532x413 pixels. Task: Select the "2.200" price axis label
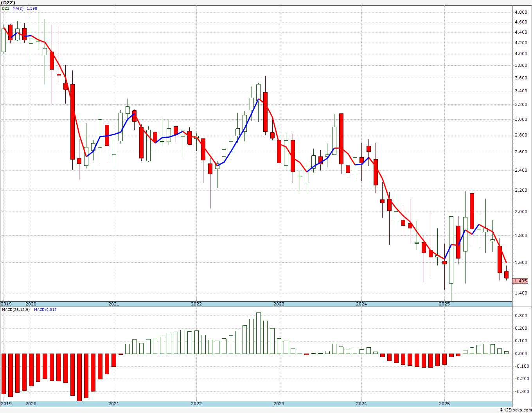tap(521, 190)
